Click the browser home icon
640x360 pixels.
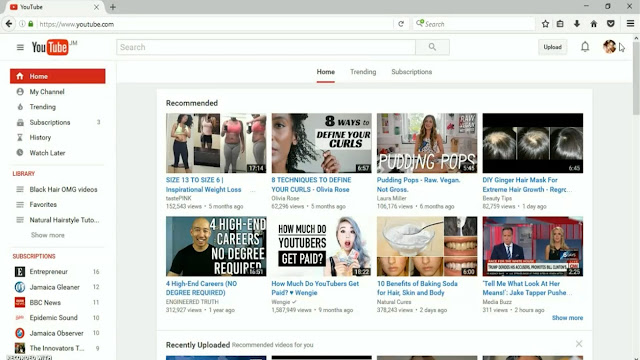(x=594, y=24)
